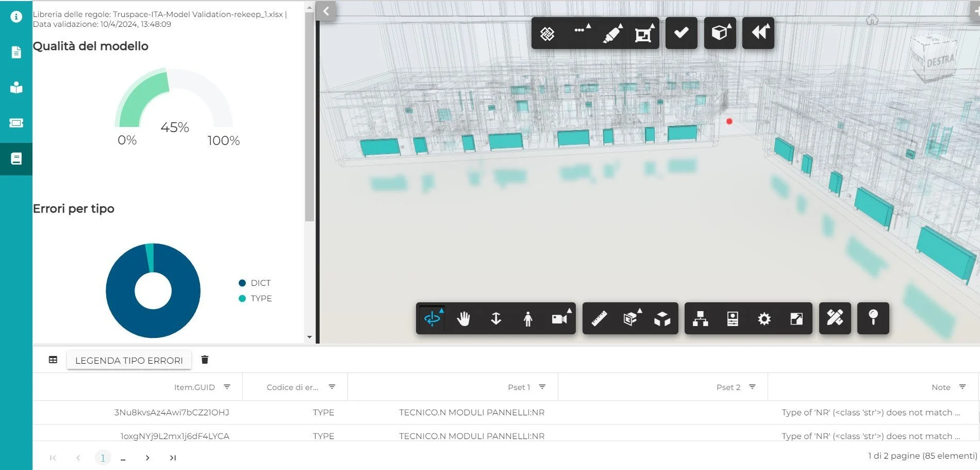Open LEGENDA TIPO ERRORI
This screenshot has height=470, width=980.
coord(129,360)
